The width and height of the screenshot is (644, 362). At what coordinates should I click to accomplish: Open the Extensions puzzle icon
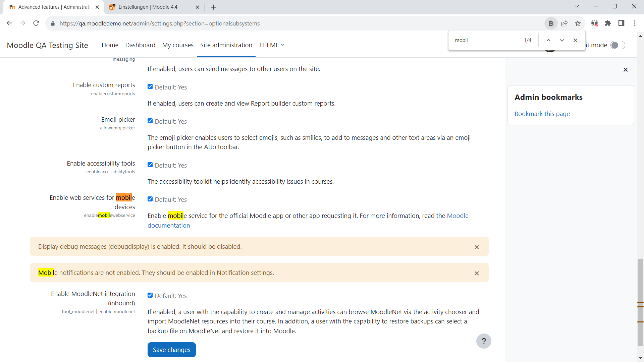point(608,23)
